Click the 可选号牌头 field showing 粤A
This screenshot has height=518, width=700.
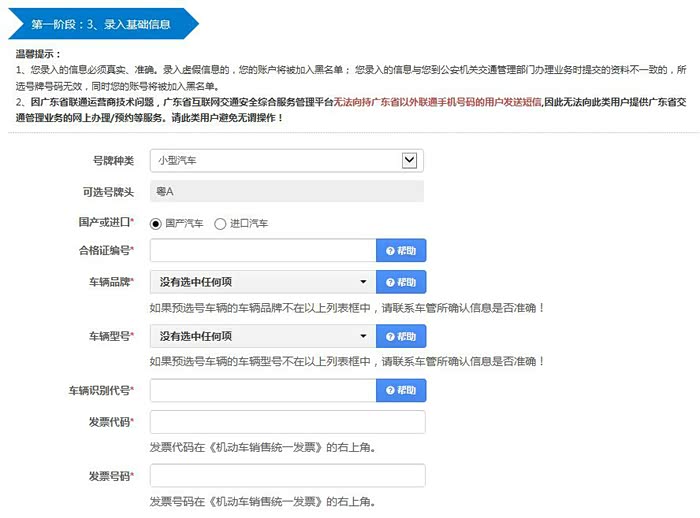(x=286, y=191)
